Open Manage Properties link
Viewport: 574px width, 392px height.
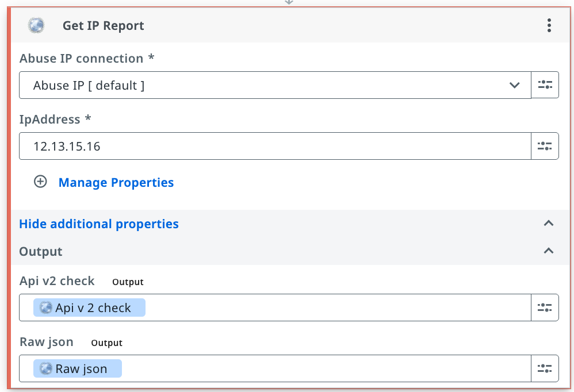pos(116,182)
